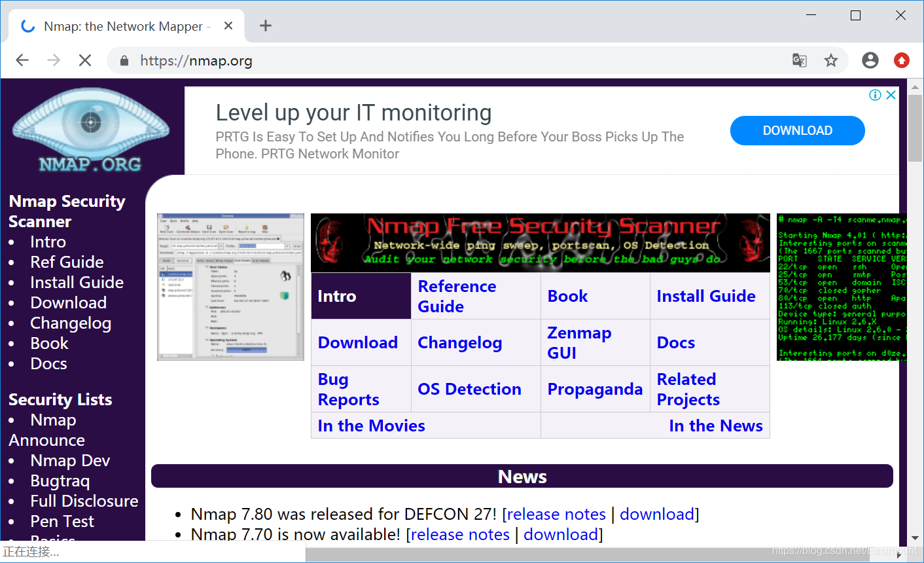Open Install Guide in the sidebar
The width and height of the screenshot is (924, 563).
pos(77,282)
